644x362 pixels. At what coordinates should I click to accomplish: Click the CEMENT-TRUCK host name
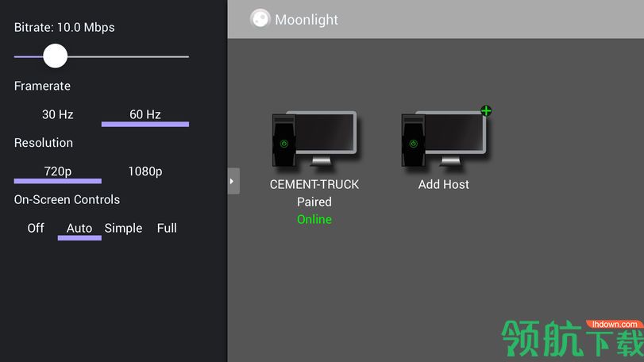click(x=314, y=185)
